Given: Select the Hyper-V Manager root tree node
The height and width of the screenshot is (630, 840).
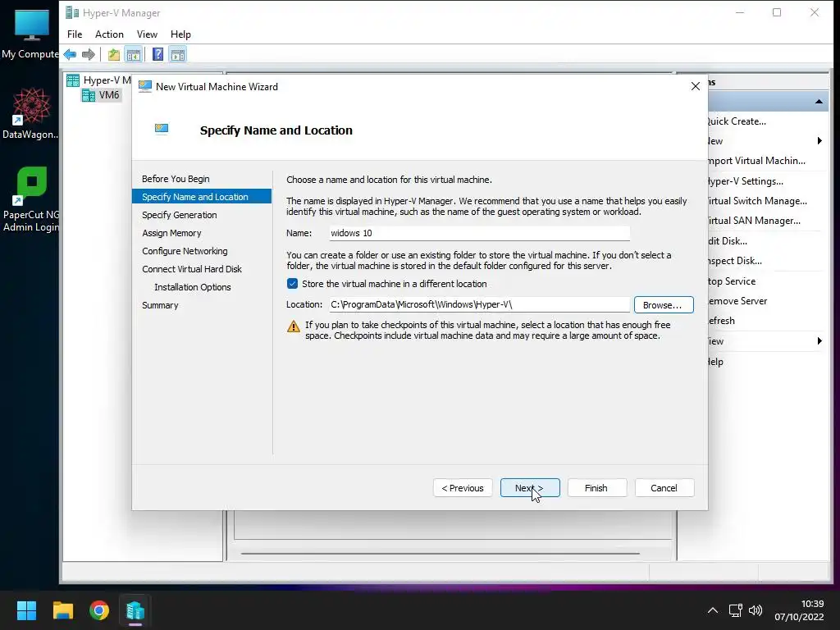Looking at the screenshot, I should 99,80.
